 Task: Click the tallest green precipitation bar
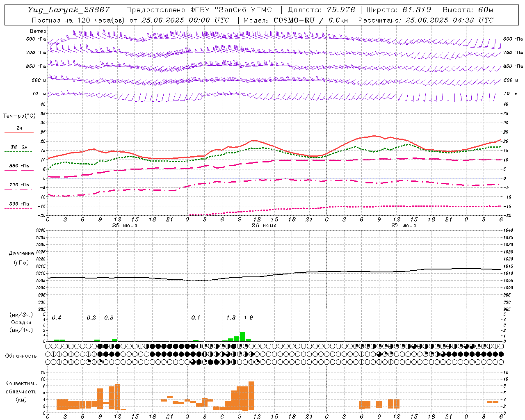242,336
